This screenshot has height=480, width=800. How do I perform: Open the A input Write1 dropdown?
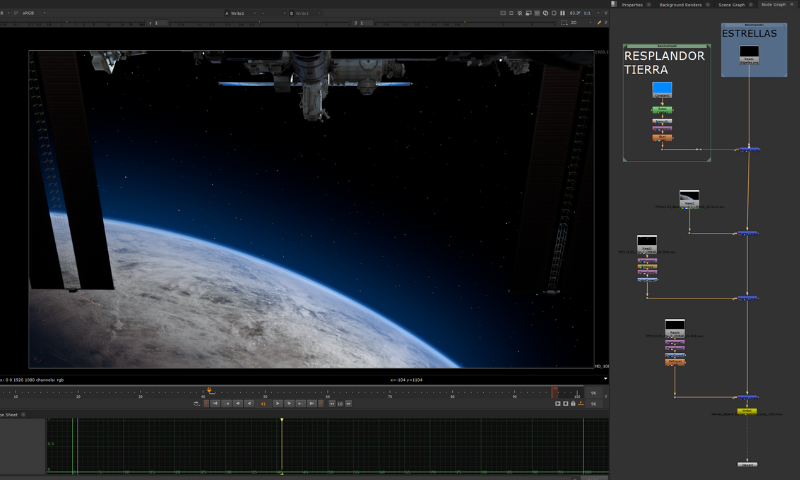tap(240, 13)
